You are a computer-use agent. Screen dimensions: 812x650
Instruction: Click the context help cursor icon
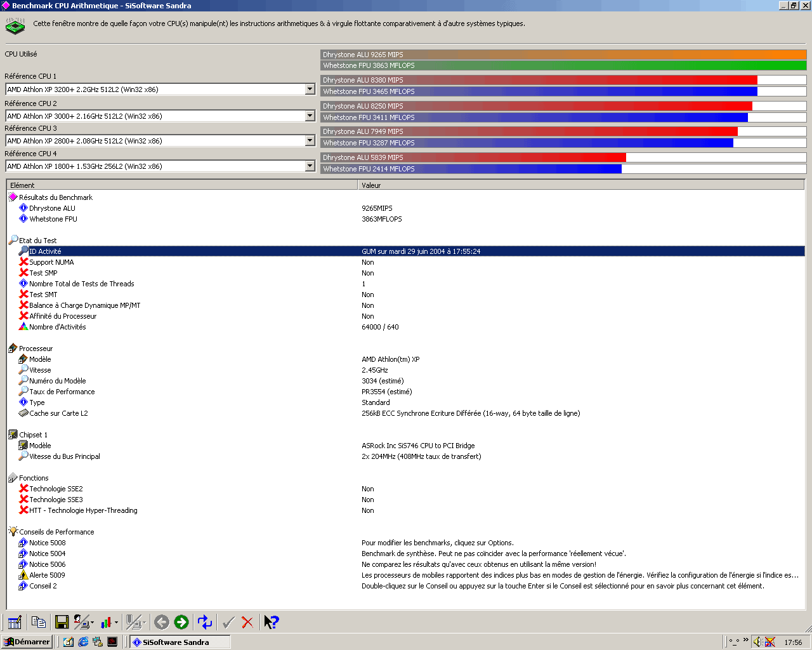(x=272, y=622)
